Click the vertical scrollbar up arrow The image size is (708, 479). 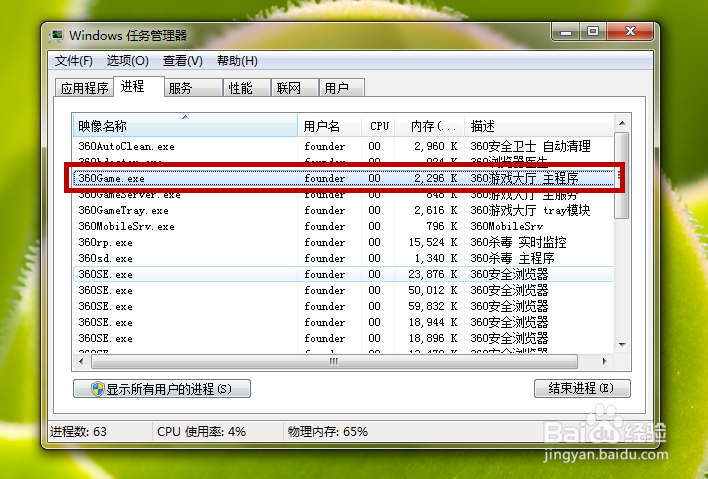[622, 123]
